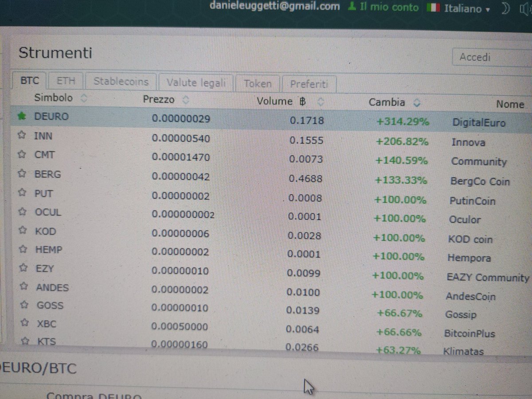Screen dimensions: 532x399
Task: Open Il mio conto link
Action: point(389,8)
